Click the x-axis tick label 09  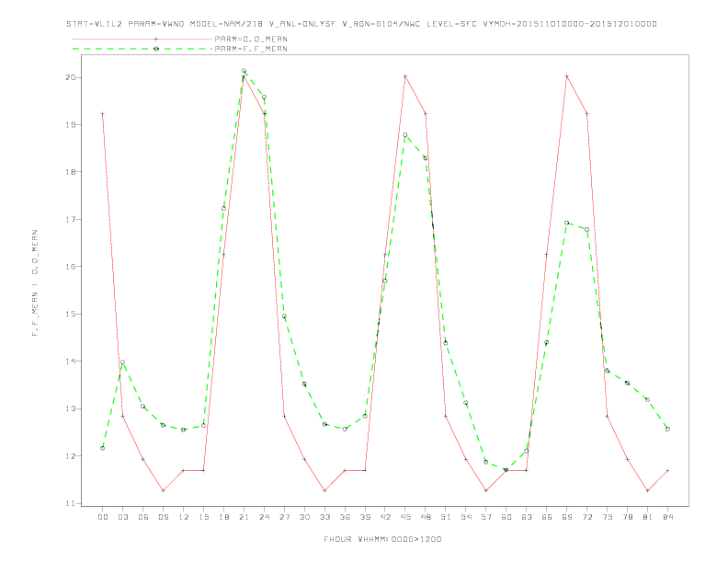pos(163,517)
